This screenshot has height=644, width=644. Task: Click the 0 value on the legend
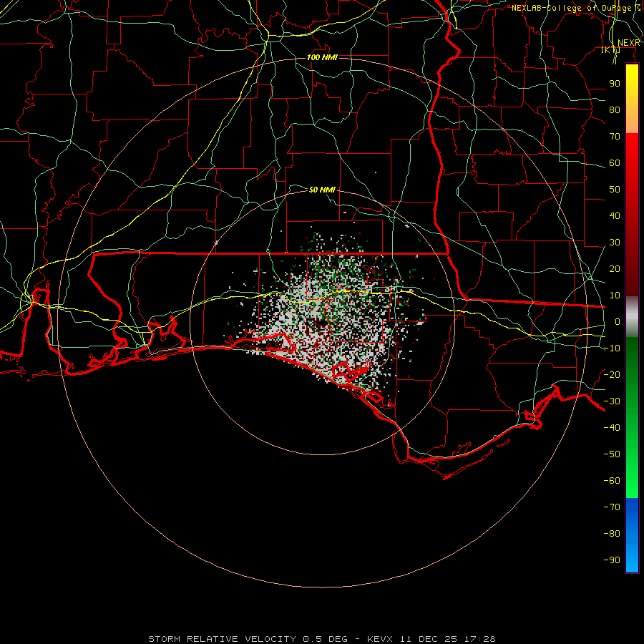coord(618,322)
